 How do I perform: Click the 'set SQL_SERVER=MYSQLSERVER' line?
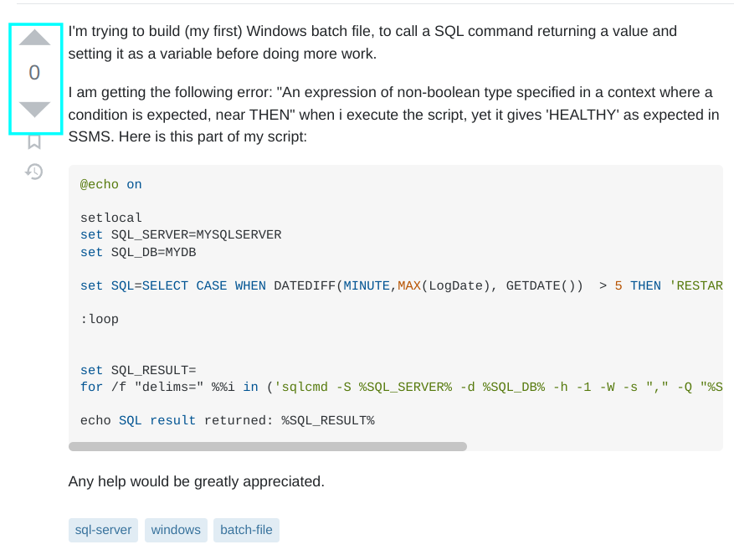[181, 234]
